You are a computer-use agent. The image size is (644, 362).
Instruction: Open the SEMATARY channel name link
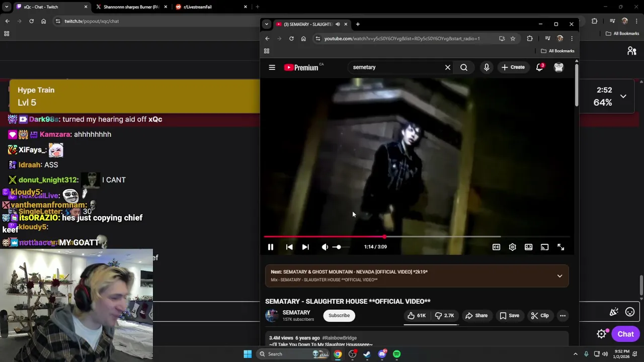296,312
